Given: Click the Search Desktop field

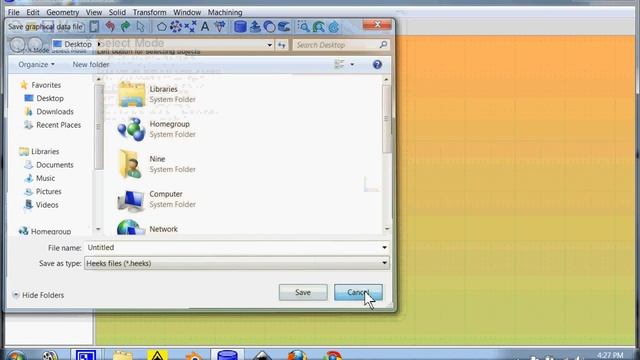Looking at the screenshot, I should (x=340, y=45).
